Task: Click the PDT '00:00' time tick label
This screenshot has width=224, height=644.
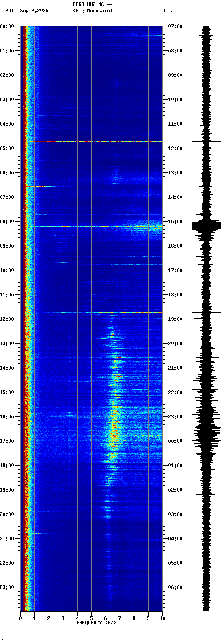Action: pos(7,26)
